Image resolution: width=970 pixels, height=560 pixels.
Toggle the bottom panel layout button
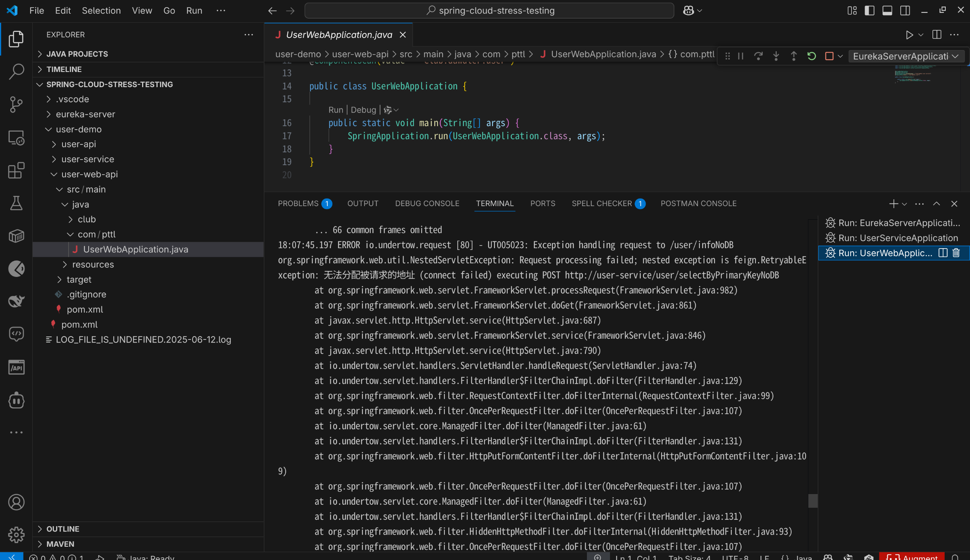(x=887, y=11)
